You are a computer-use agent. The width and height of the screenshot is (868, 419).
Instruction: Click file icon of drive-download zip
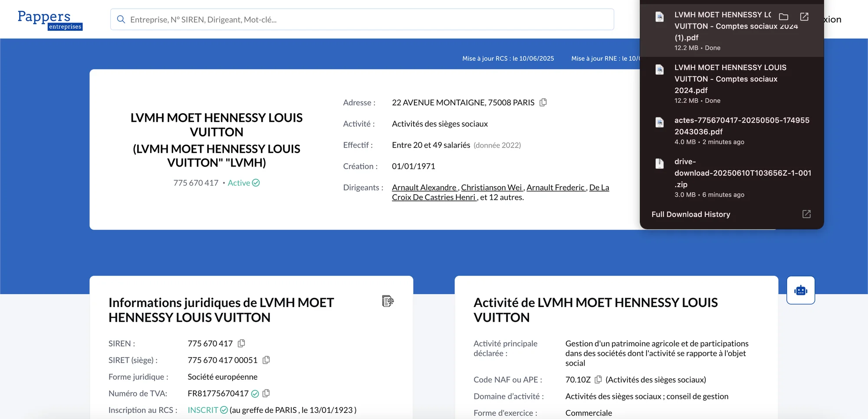(x=660, y=164)
